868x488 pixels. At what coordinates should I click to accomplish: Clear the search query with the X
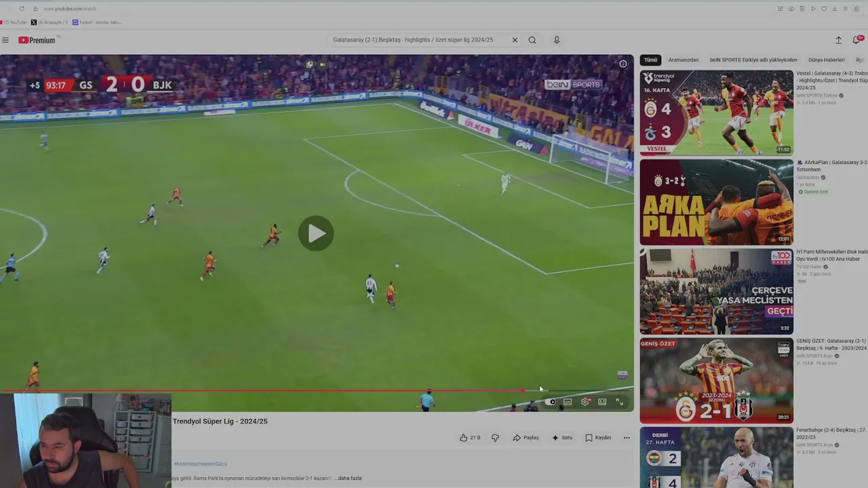515,40
